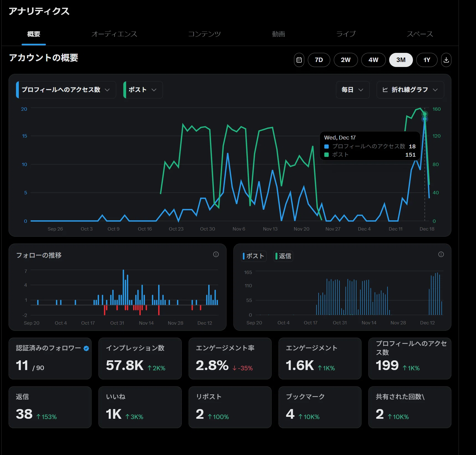Image resolution: width=476 pixels, height=455 pixels.
Task: Click the verified badge next to 認証済みのフォロワー
Action: pos(86,348)
